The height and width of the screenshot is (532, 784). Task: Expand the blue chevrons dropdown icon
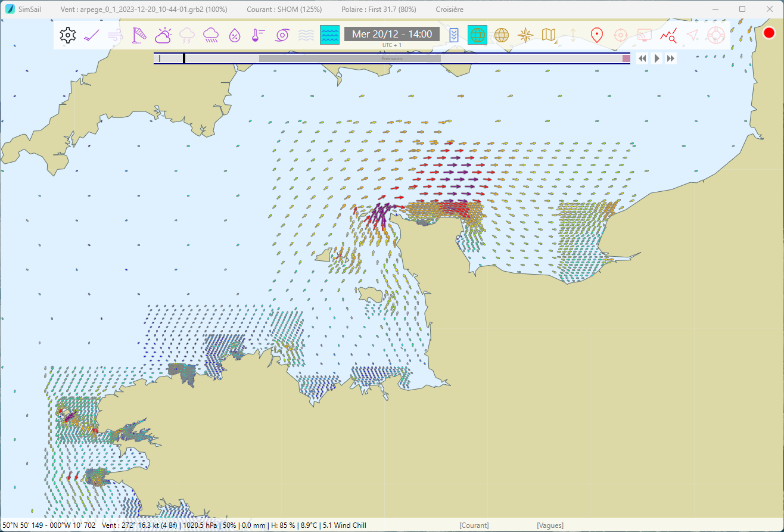(x=454, y=35)
